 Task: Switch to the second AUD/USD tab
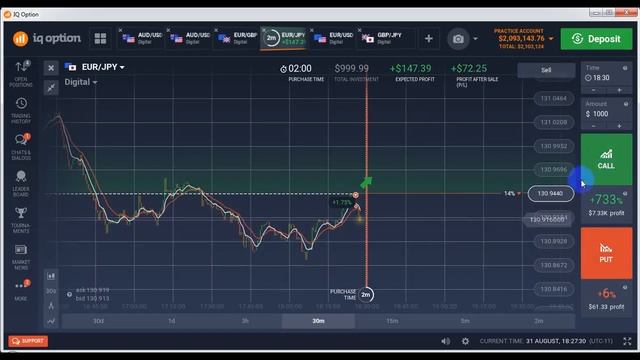click(190, 38)
